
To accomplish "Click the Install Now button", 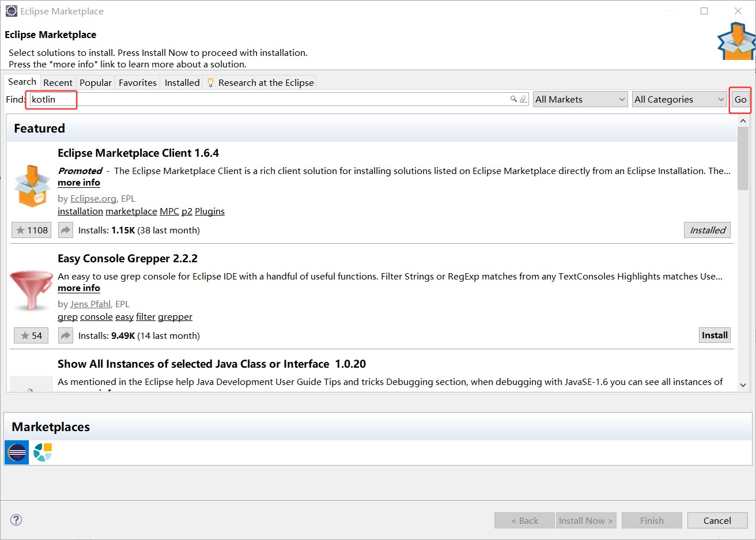I will point(586,520).
